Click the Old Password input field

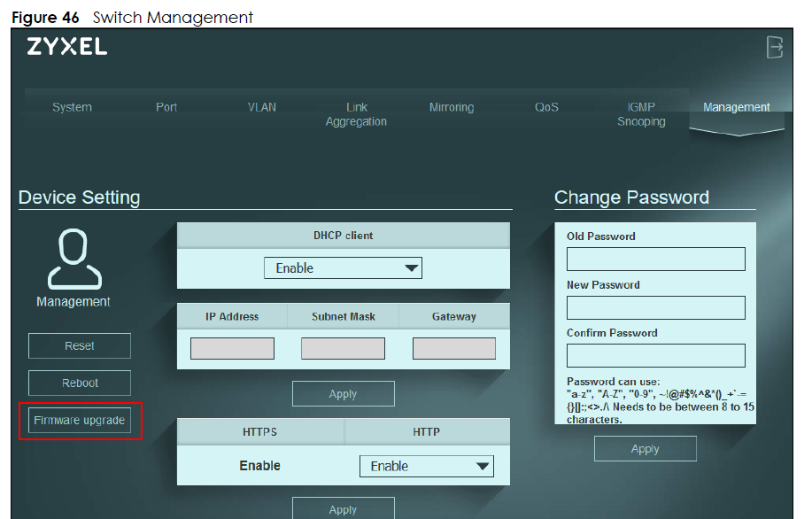coord(655,259)
